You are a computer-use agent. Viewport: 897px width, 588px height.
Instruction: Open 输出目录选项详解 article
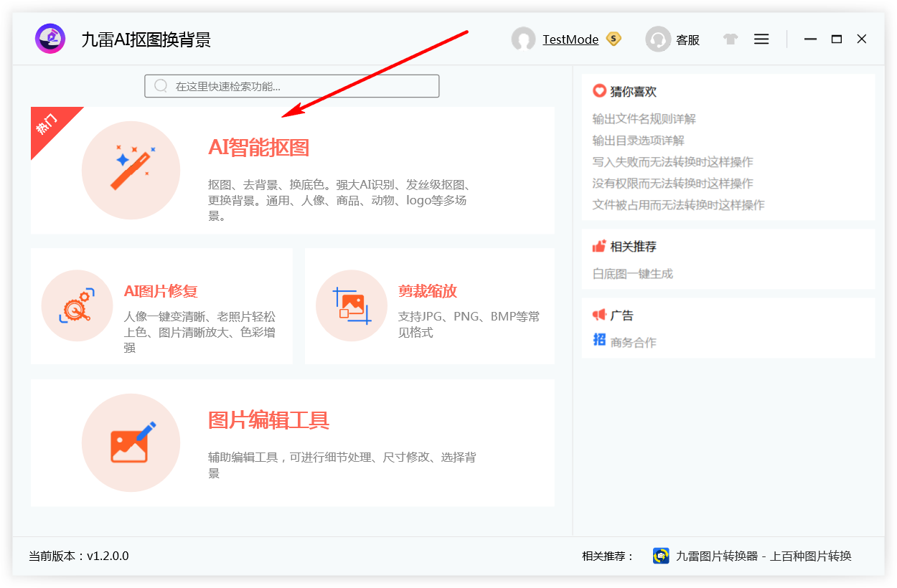639,141
